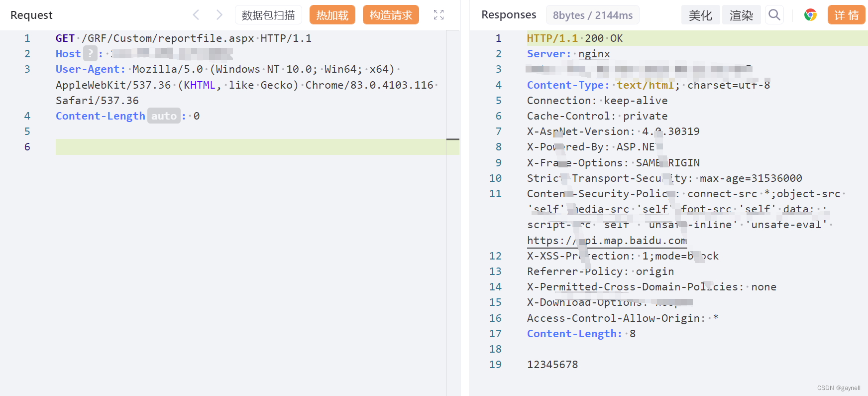Toggle the auto tag on Content-Length

pos(164,116)
